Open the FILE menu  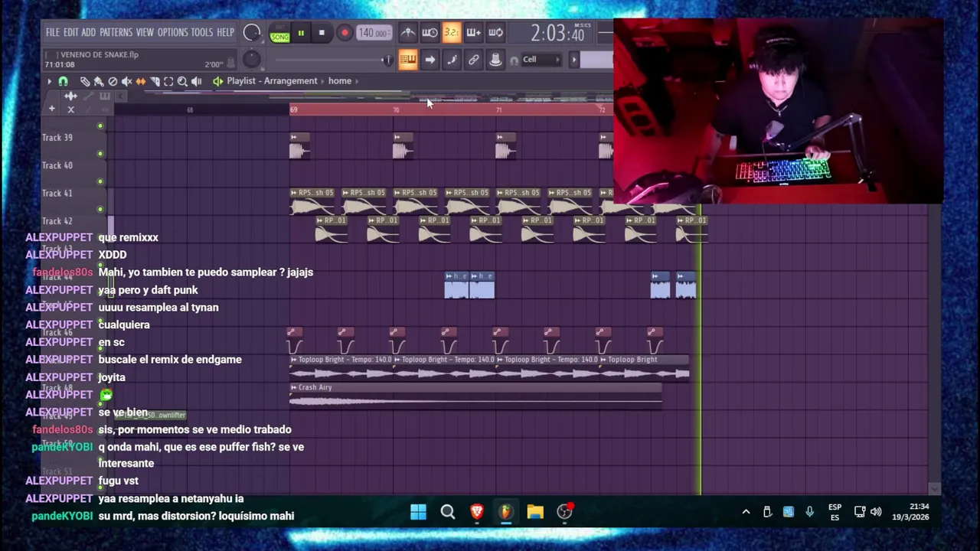(x=53, y=32)
